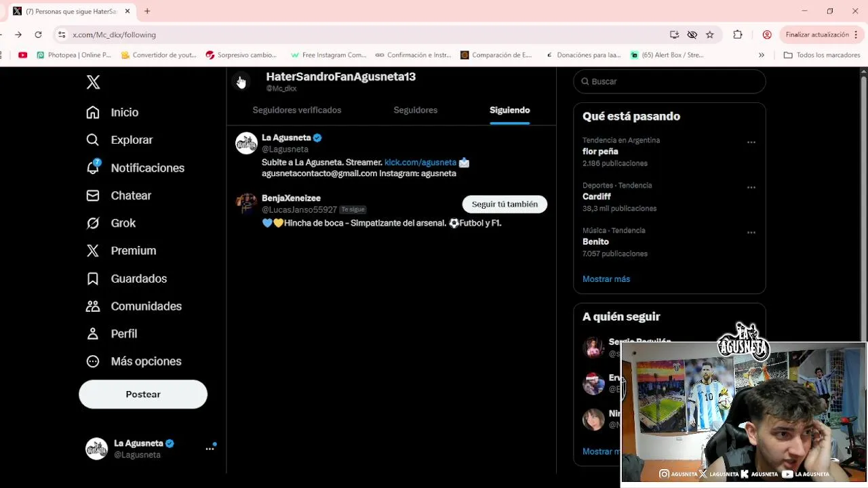This screenshot has height=488, width=868.
Task: Open Más opciones menu
Action: [134, 361]
